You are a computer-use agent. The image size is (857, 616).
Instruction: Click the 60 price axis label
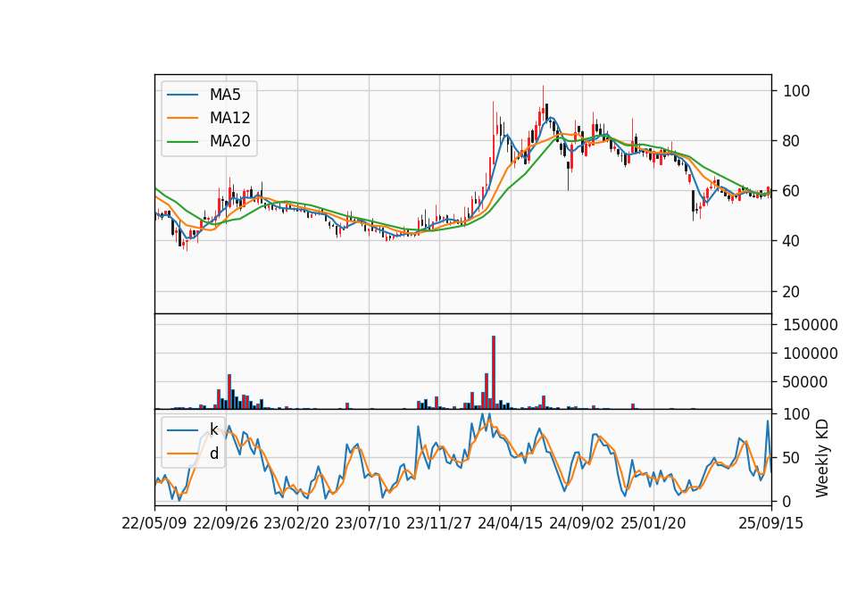point(791,191)
